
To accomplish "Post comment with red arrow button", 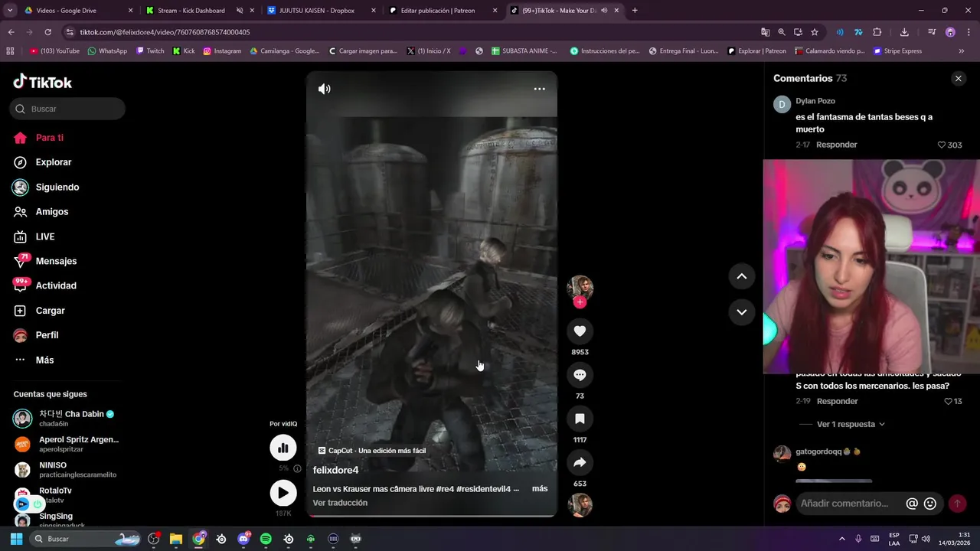I will [957, 504].
